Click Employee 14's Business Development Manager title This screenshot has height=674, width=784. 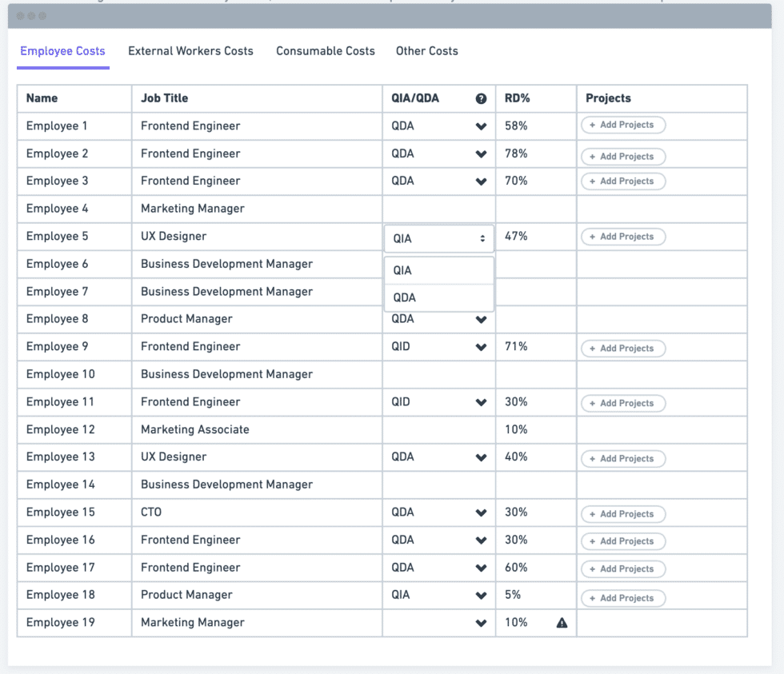click(226, 485)
